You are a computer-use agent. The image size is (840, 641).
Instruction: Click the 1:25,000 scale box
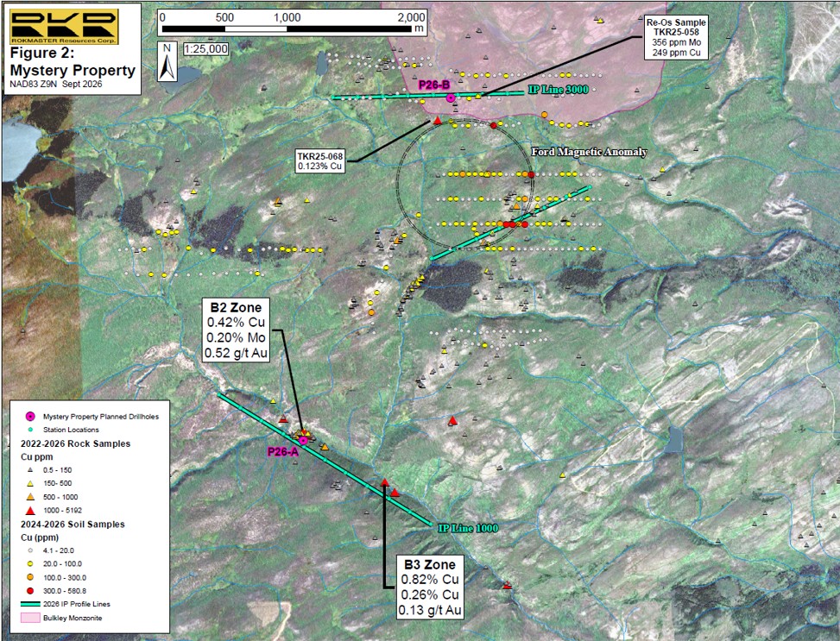[x=206, y=49]
